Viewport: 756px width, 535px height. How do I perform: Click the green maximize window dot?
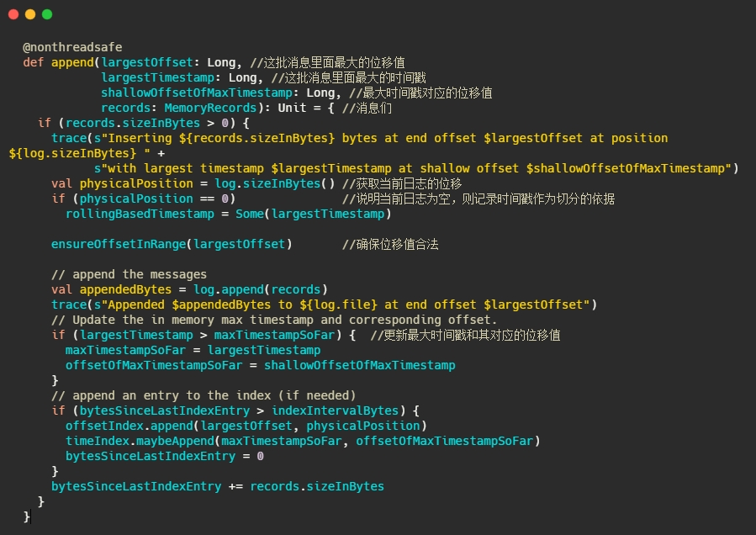pos(47,14)
